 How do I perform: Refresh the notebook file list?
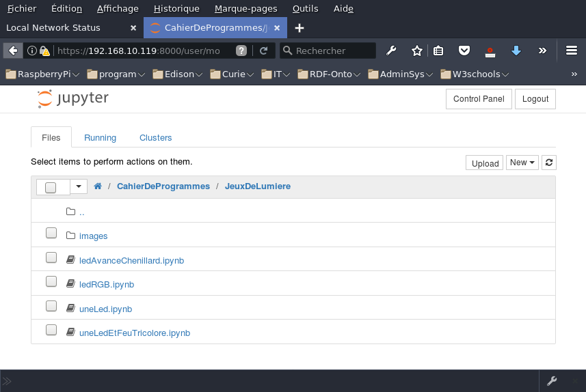click(x=549, y=163)
